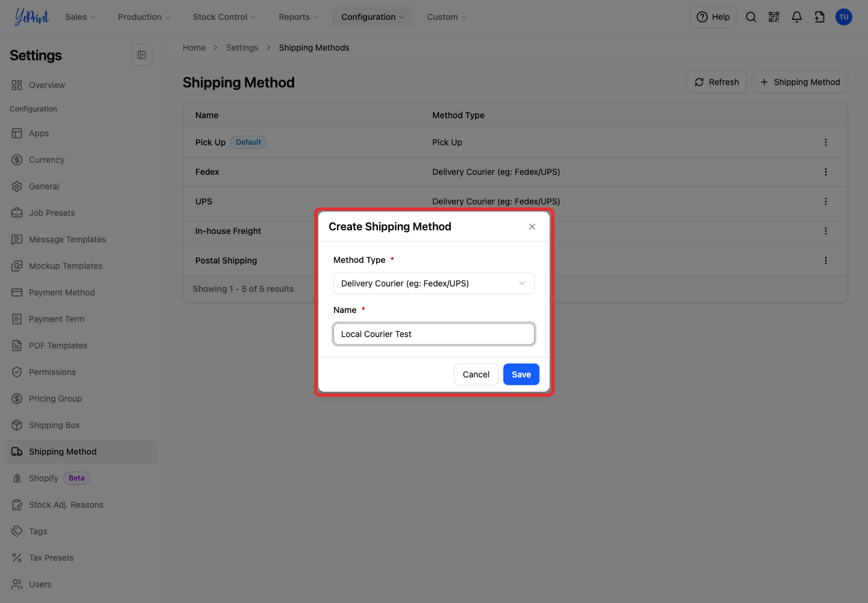Open Users settings
The height and width of the screenshot is (603, 868).
coord(81,584)
